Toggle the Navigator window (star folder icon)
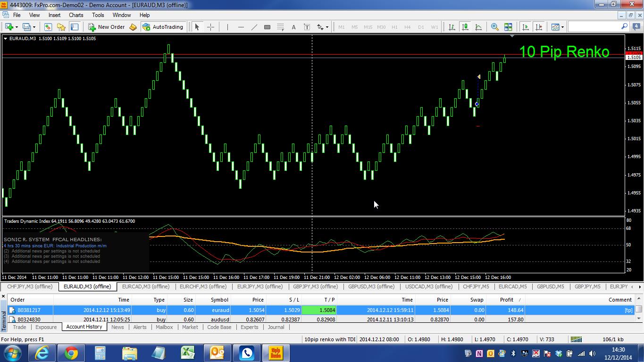This screenshot has width=644, height=362. pos(61,27)
